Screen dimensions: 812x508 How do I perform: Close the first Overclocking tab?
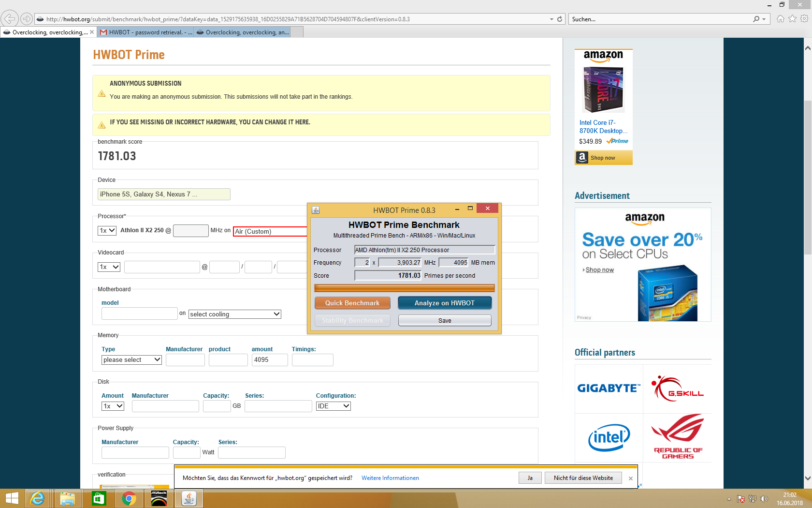point(92,32)
